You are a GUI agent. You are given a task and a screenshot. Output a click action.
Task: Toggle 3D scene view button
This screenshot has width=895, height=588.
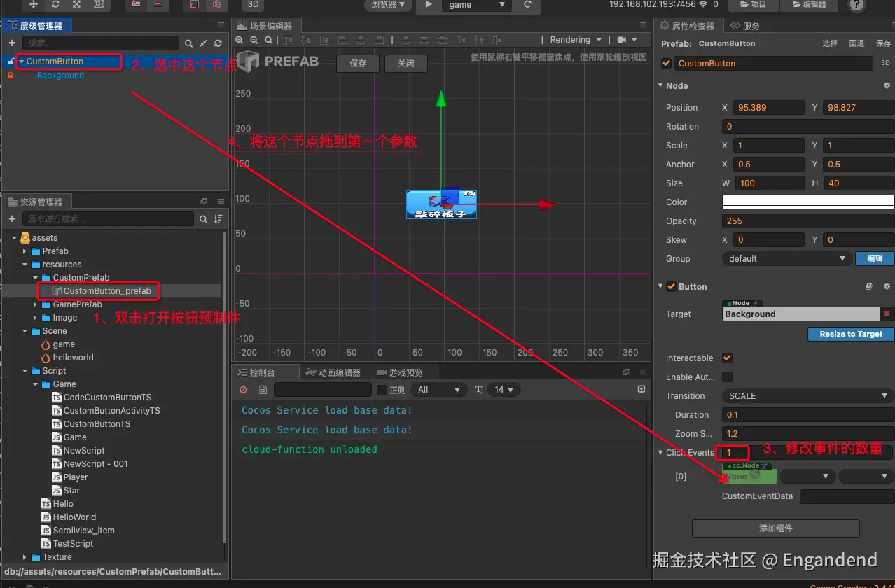click(253, 4)
